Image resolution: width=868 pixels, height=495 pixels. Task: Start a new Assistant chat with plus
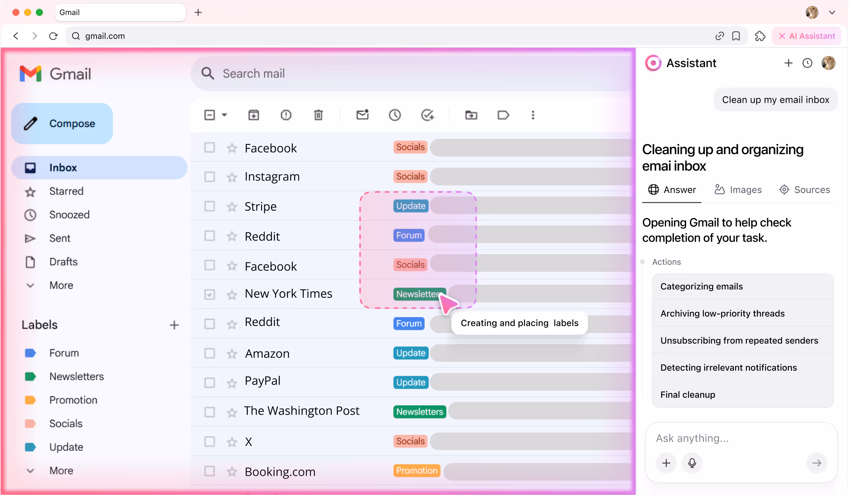pyautogui.click(x=788, y=63)
